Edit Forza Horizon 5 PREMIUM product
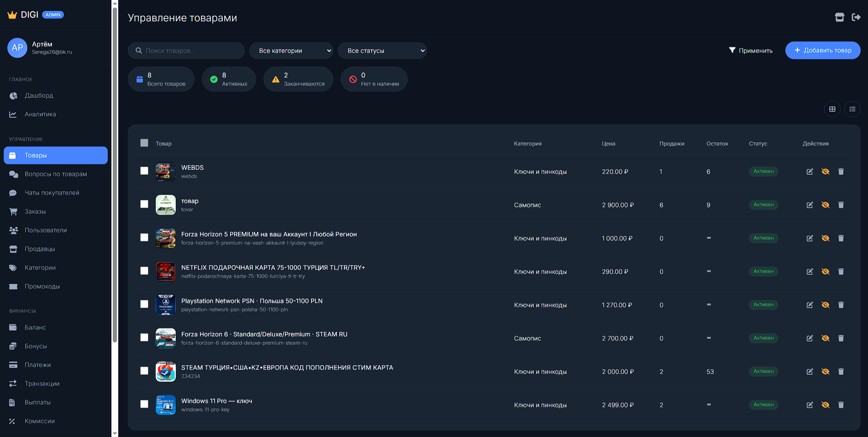The image size is (868, 437). (x=810, y=238)
